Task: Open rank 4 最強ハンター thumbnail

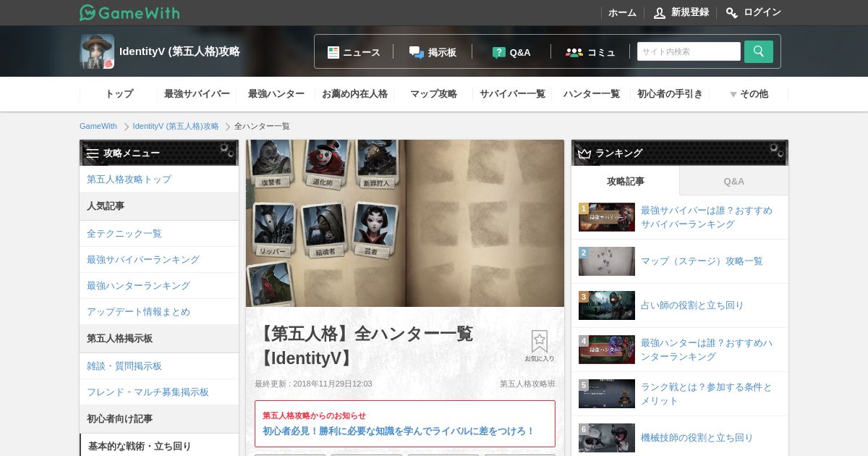Action: 607,350
